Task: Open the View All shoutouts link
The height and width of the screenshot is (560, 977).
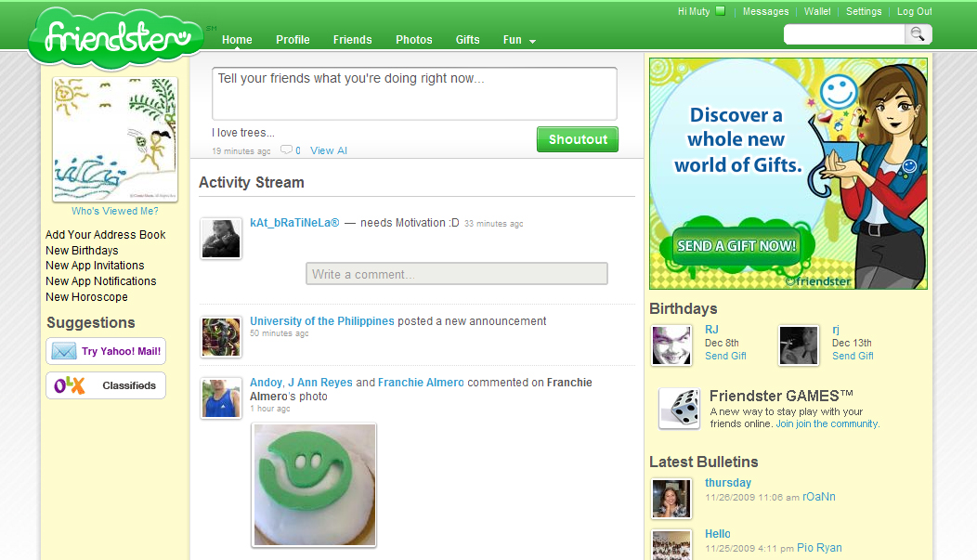Action: click(x=328, y=150)
